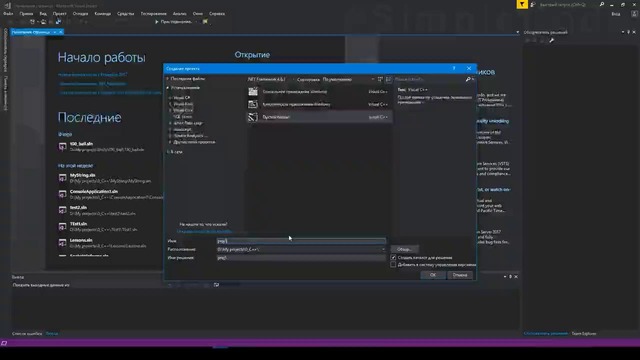This screenshot has height=360, width=640.
Task: Open Lemons.sln recent solution icon
Action: tap(62, 243)
